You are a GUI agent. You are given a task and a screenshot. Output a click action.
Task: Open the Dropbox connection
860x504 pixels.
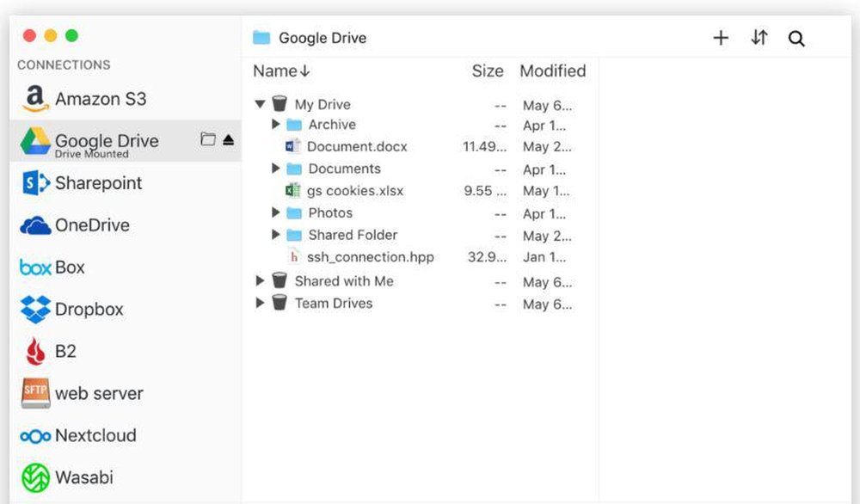(x=89, y=309)
